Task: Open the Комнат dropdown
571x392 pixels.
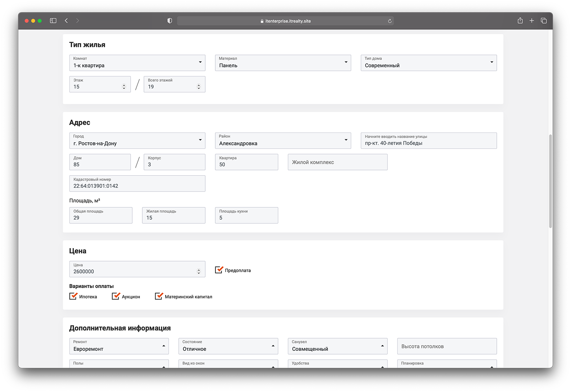Action: (137, 63)
